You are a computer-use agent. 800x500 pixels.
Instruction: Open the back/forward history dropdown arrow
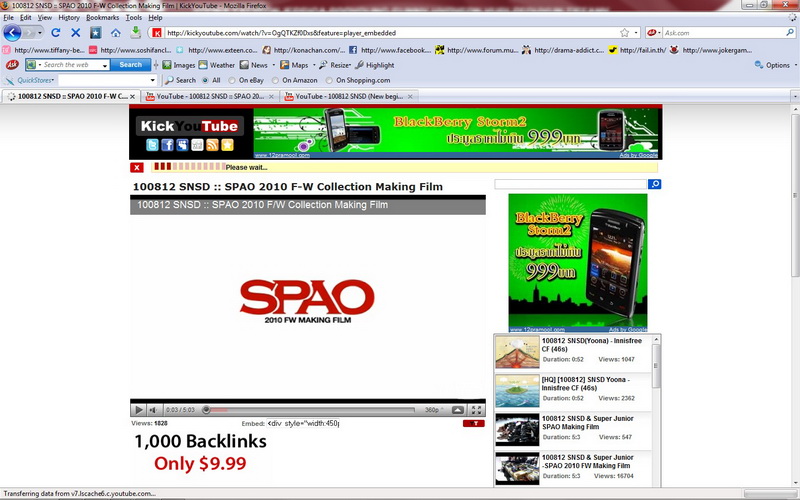click(x=40, y=33)
